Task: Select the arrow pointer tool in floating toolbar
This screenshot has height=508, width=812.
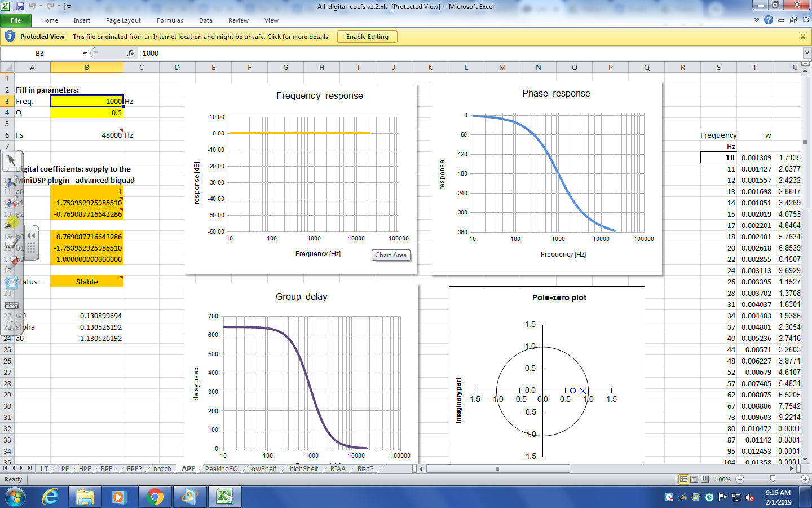Action: point(11,161)
